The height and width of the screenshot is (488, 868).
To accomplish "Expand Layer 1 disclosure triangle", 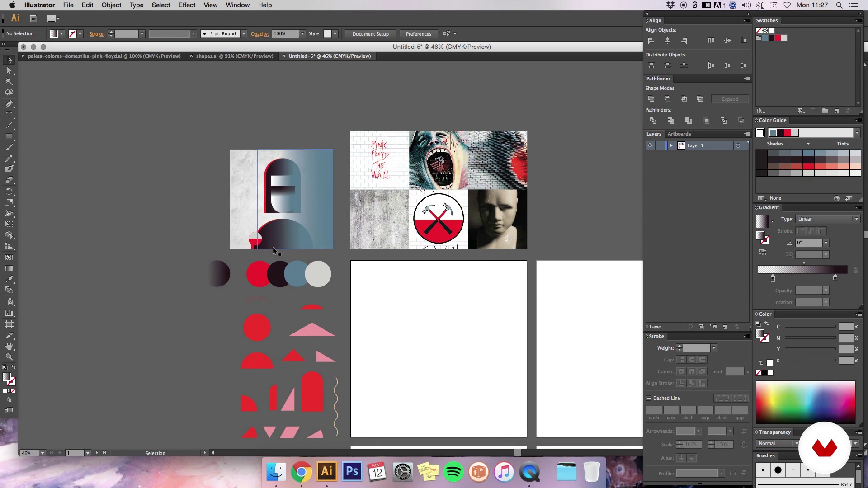I will 671,145.
